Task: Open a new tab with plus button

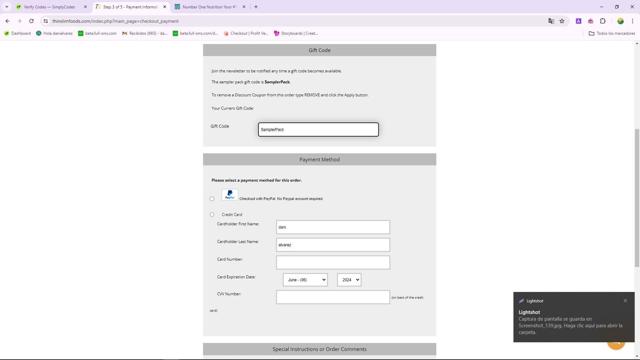Action: pos(256,7)
